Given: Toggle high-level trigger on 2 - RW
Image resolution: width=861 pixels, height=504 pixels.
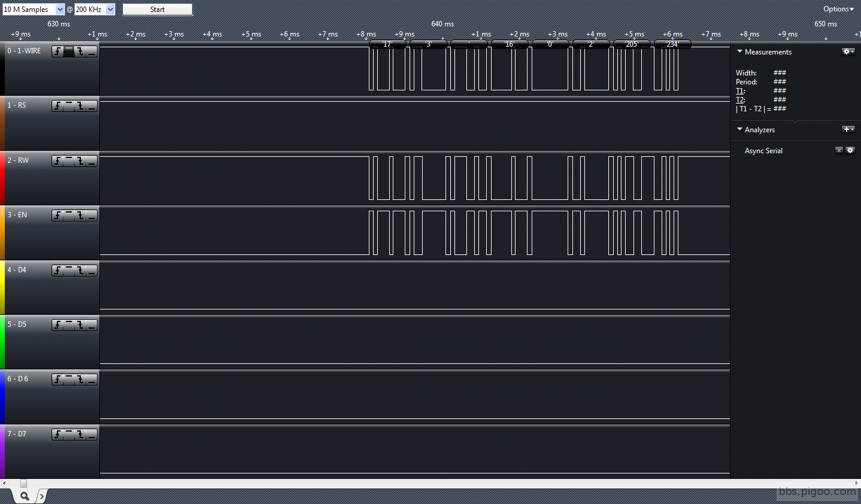Looking at the screenshot, I should coord(69,161).
